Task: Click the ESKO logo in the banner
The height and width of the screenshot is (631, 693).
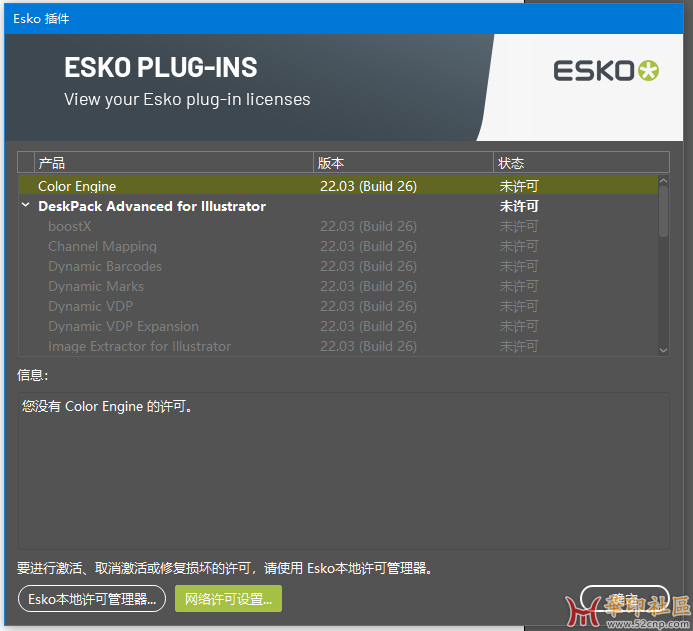Action: point(605,71)
